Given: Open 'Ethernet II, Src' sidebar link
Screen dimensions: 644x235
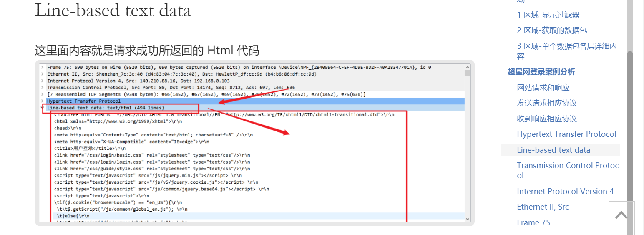Looking at the screenshot, I should [x=543, y=207].
